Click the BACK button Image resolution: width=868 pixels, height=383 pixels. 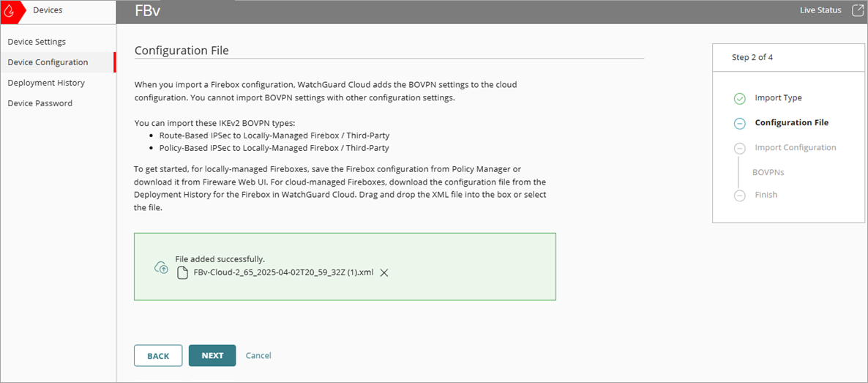(158, 356)
